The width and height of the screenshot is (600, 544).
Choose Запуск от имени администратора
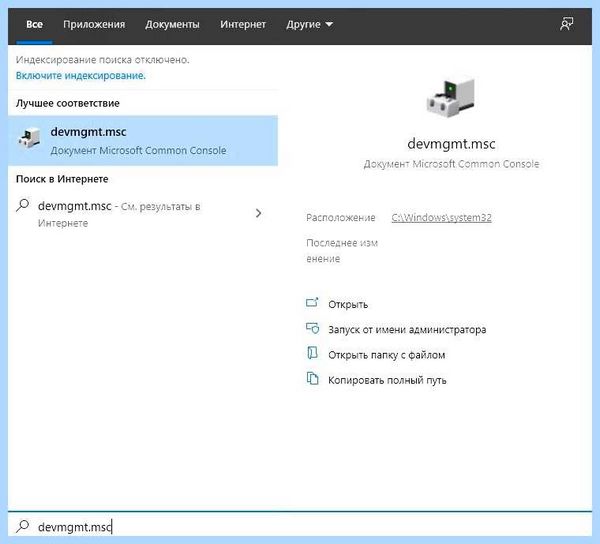[x=407, y=330]
